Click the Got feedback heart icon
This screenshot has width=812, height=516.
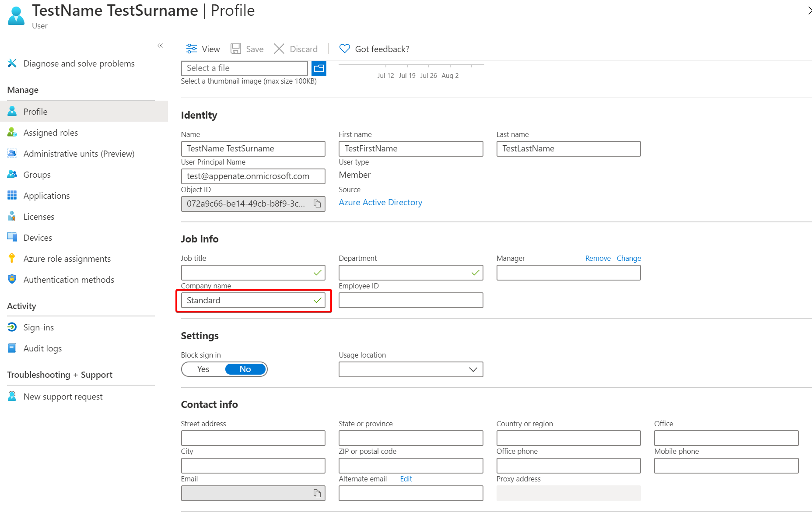coord(345,49)
